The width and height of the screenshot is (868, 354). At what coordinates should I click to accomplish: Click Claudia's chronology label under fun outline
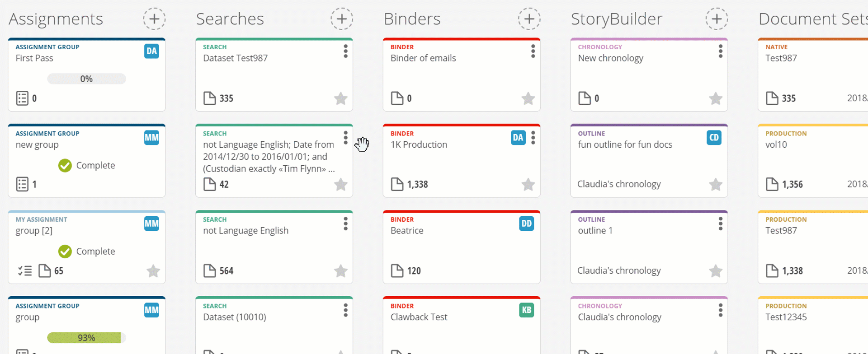[619, 184]
